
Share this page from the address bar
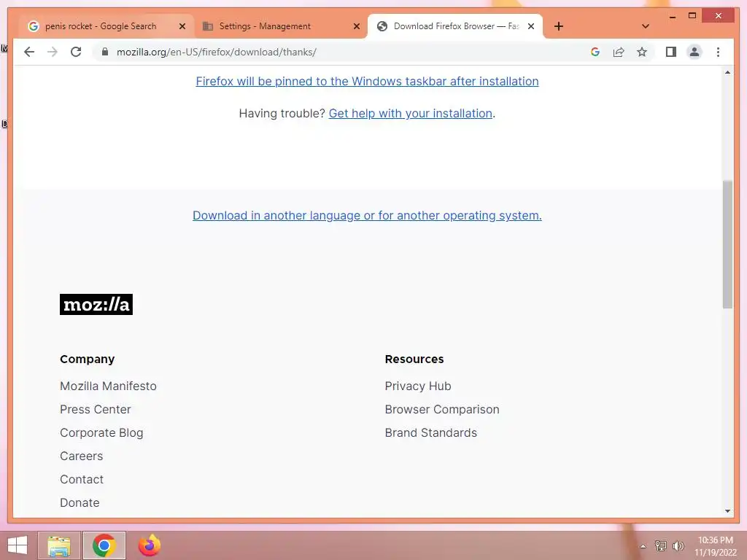(619, 52)
